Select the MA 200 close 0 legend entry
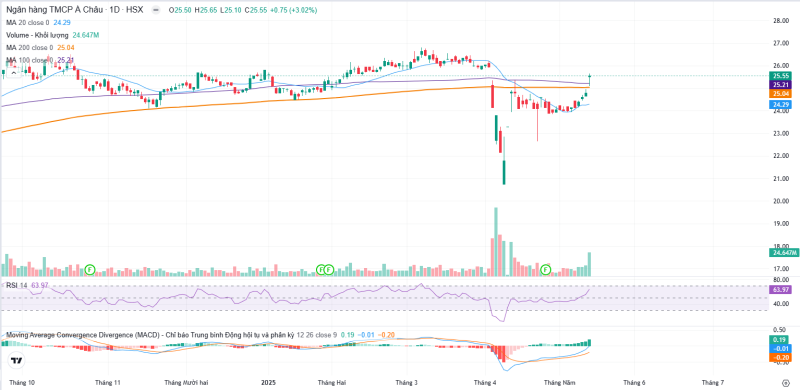The width and height of the screenshot is (800, 390). coord(30,47)
